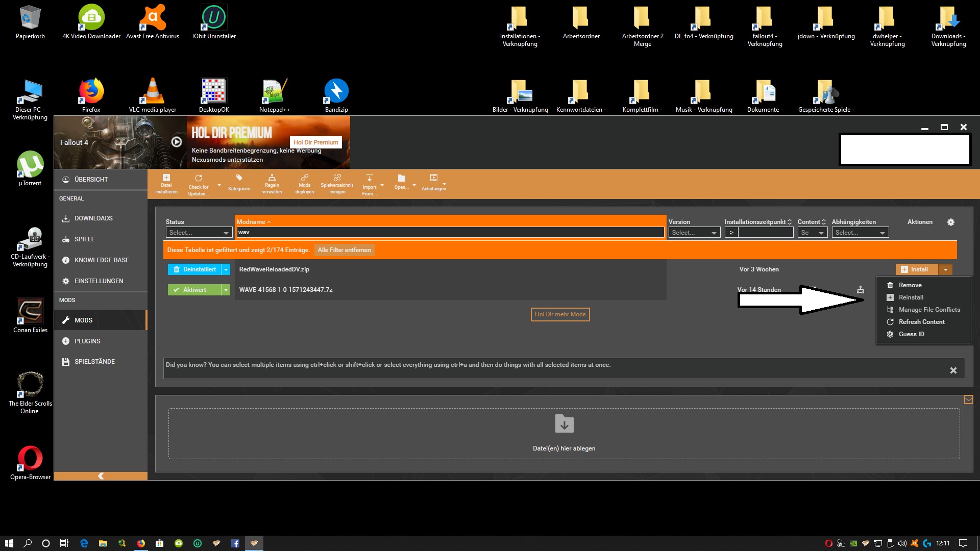
Task: Toggle Deinstalliert status of RedWaveReloadedDV
Action: tap(194, 269)
